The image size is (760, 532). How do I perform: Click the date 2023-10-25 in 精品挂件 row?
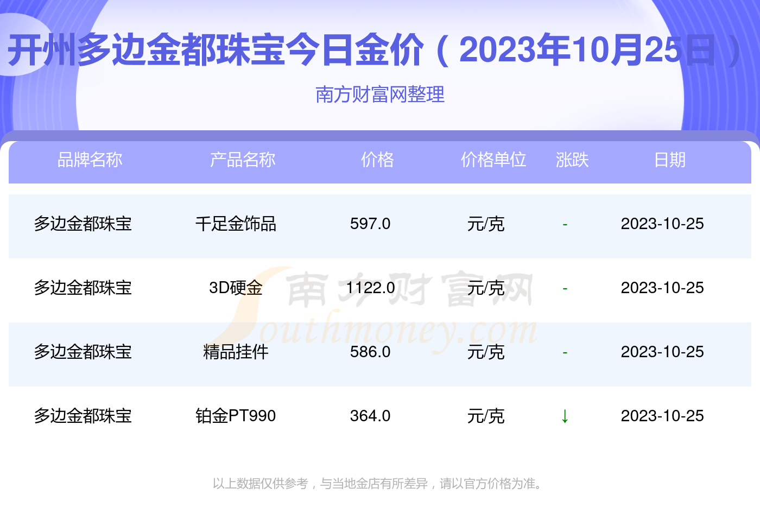pyautogui.click(x=662, y=352)
